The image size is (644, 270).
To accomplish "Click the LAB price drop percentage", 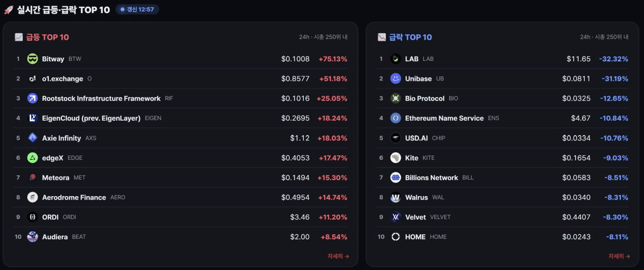I will 613,59.
